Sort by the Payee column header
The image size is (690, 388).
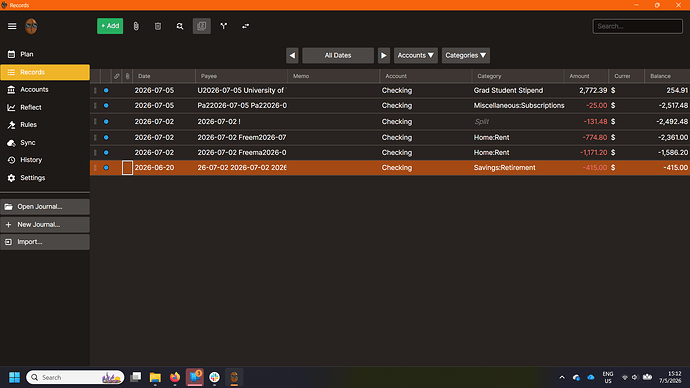(242, 76)
